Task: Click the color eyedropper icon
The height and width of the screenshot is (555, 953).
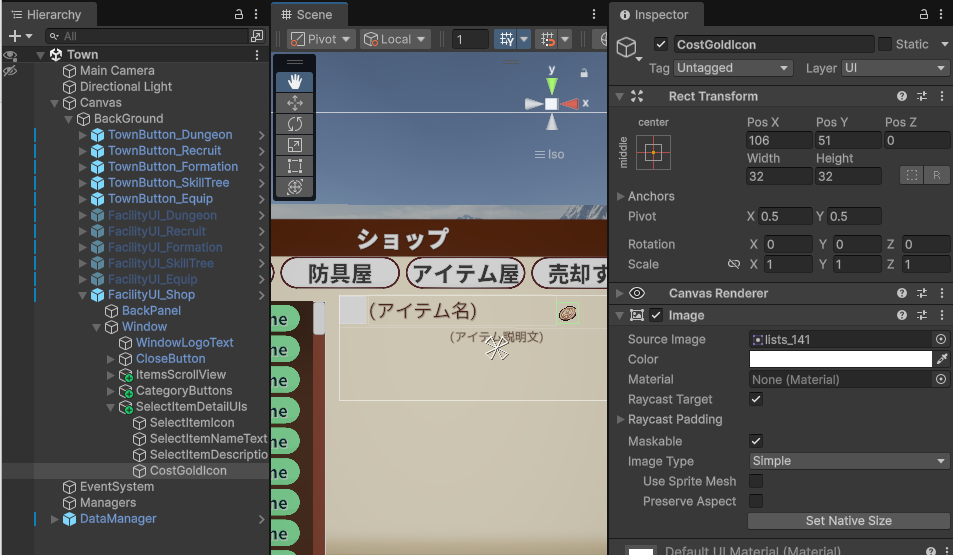Action: [x=941, y=359]
